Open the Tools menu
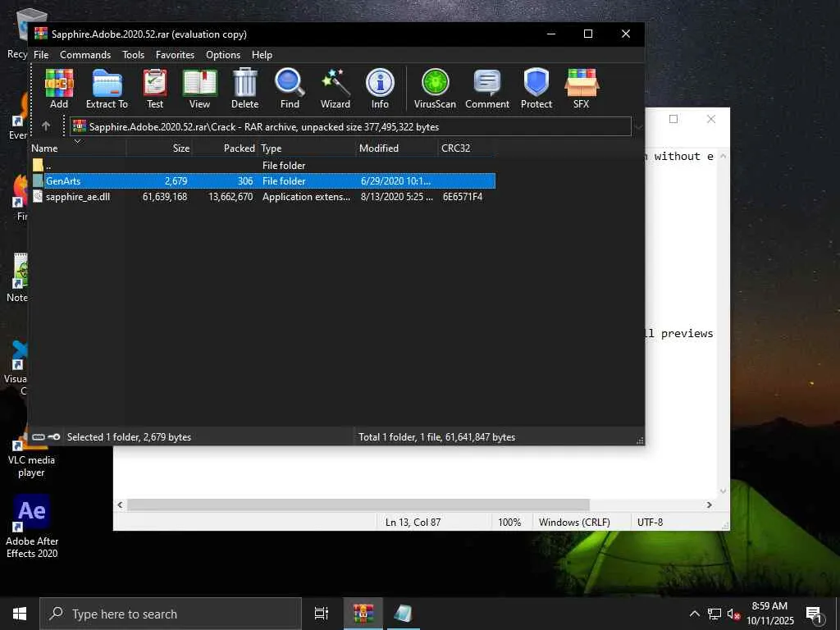Image resolution: width=840 pixels, height=630 pixels. click(x=133, y=55)
